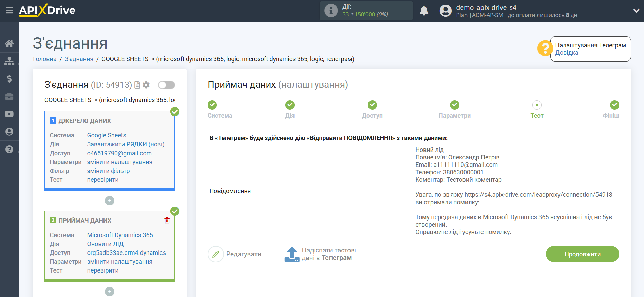This screenshot has width=644, height=297.
Task: Click org5adb33ae.crm4.dynamics access link
Action: tap(127, 253)
